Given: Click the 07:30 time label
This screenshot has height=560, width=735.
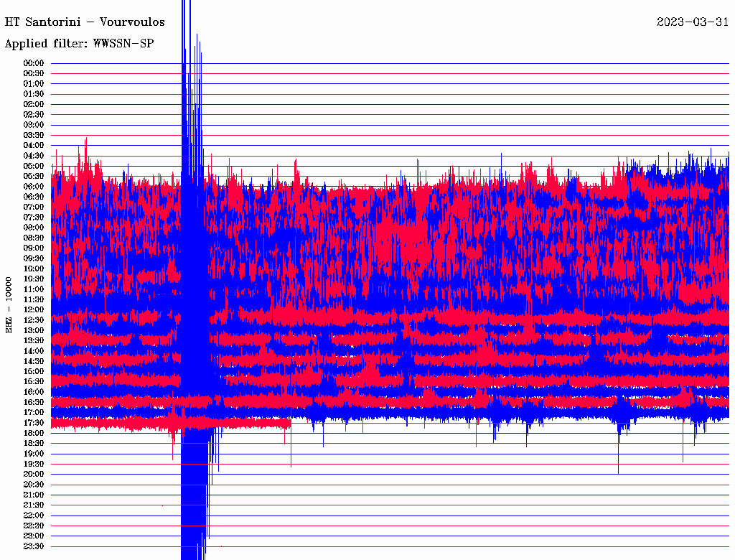Looking at the screenshot, I should 34,217.
